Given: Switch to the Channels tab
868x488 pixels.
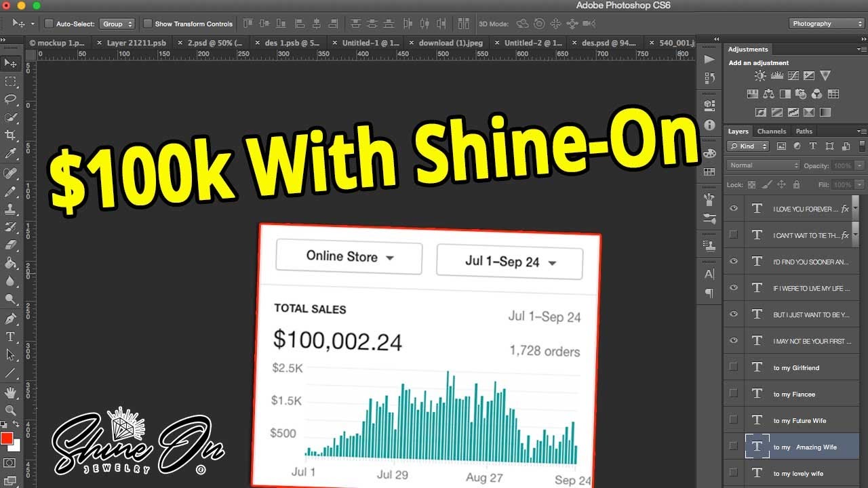Looking at the screenshot, I should [772, 131].
